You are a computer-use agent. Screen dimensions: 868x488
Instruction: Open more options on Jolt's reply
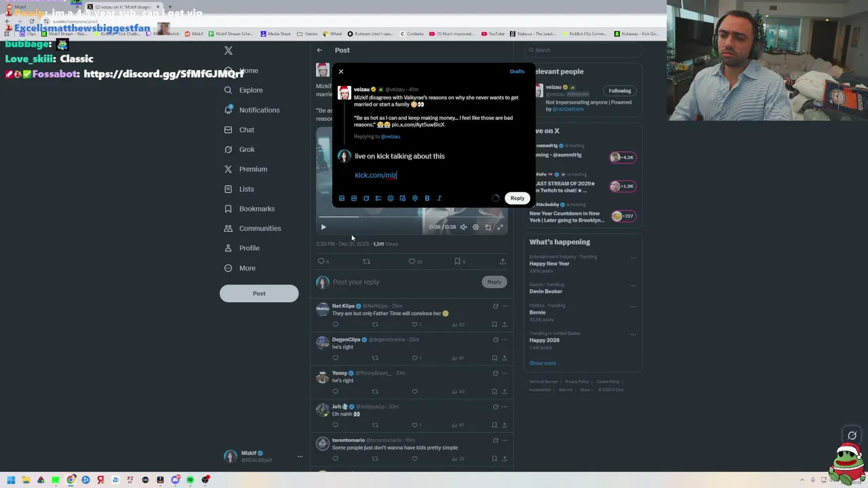point(505,407)
